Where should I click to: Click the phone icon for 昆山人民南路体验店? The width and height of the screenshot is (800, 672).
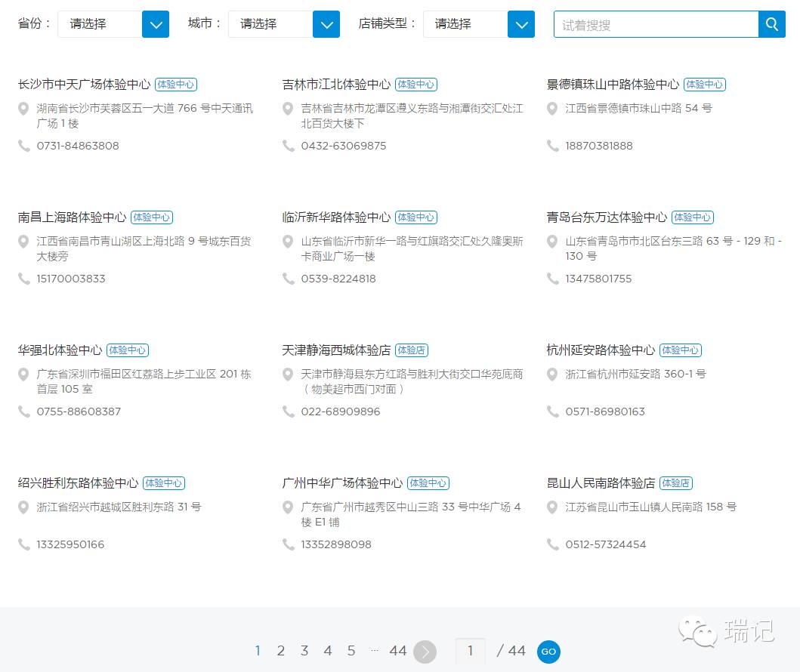click(552, 544)
